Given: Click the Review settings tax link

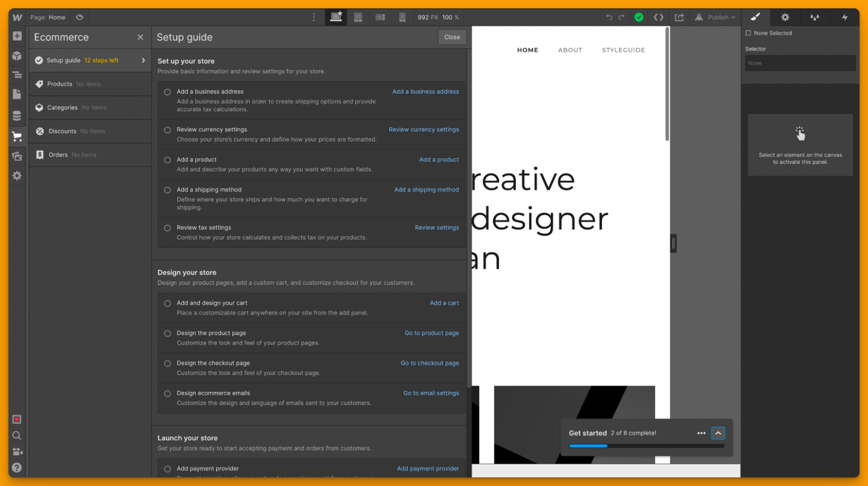Looking at the screenshot, I should coord(437,228).
